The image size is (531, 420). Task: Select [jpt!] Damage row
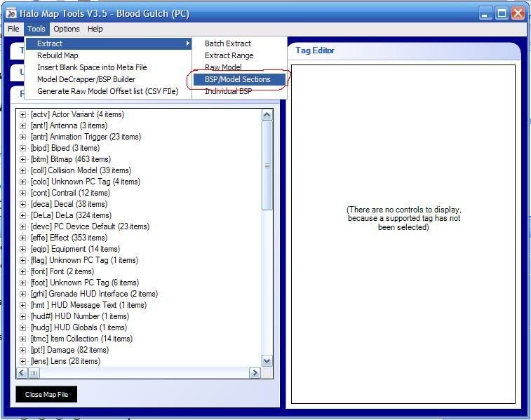click(69, 350)
